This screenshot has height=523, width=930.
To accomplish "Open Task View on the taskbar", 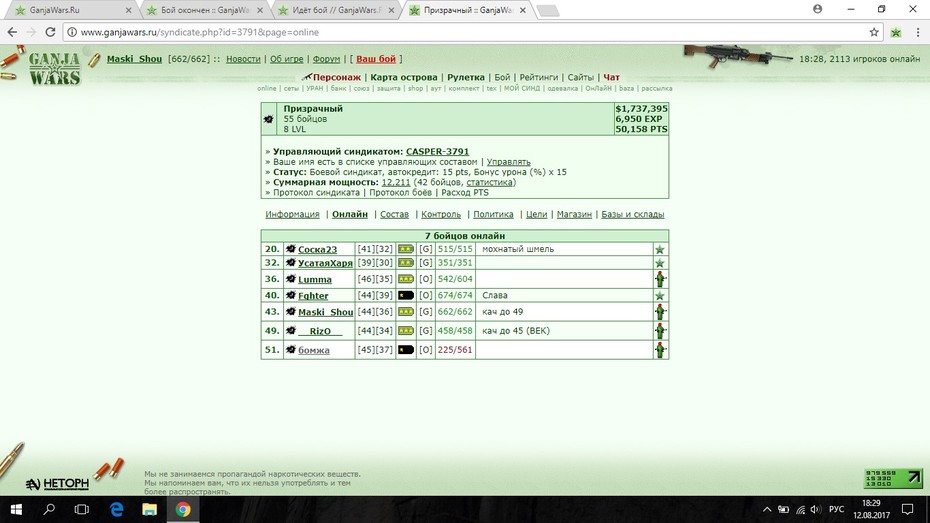I will coord(82,509).
